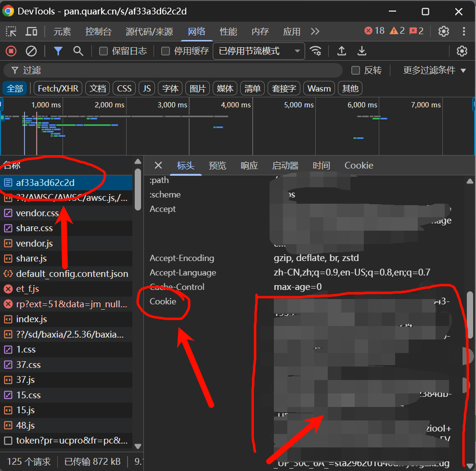Screen dimensions: 476x471
Task: Close the request details pane
Action: pos(158,165)
